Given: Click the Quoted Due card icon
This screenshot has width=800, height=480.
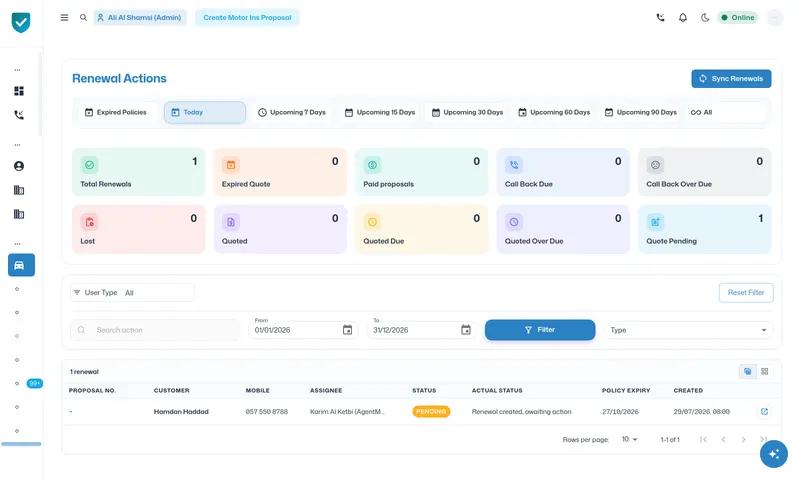Looking at the screenshot, I should click(372, 222).
